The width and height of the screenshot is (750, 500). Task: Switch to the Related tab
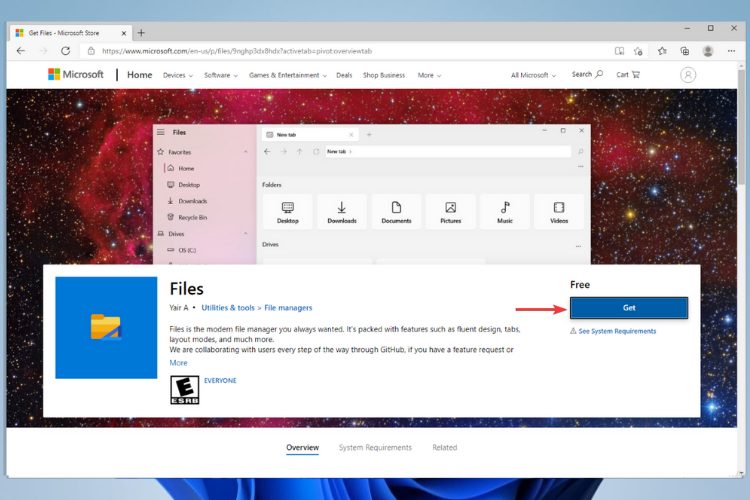(x=444, y=448)
